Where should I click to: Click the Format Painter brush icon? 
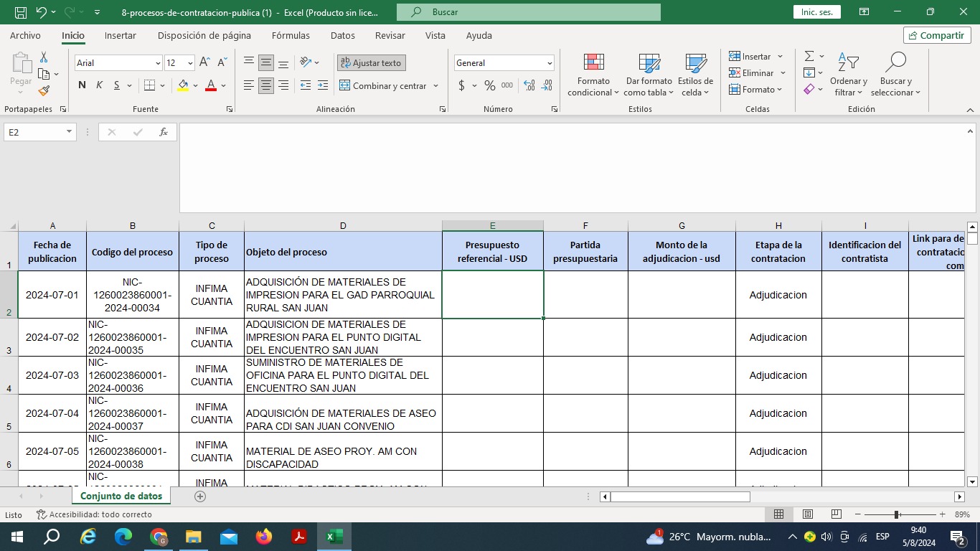[x=44, y=91]
